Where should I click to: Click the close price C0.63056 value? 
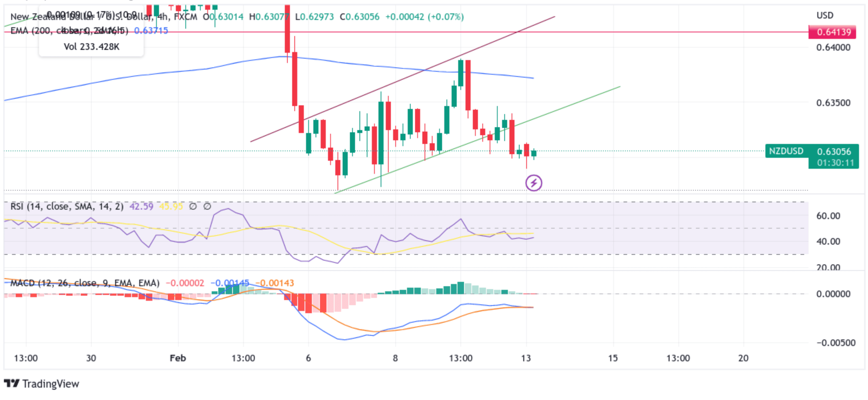pos(359,16)
